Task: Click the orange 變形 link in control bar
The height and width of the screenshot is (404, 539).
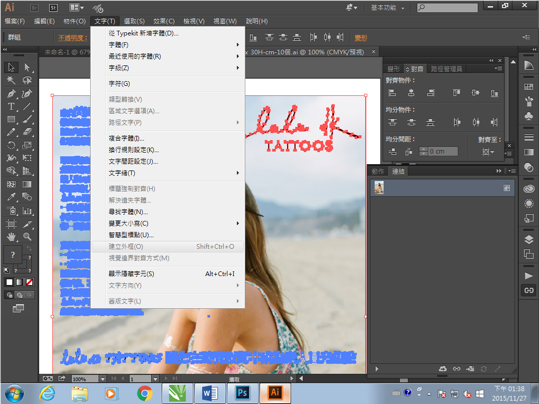Action: coord(361,38)
